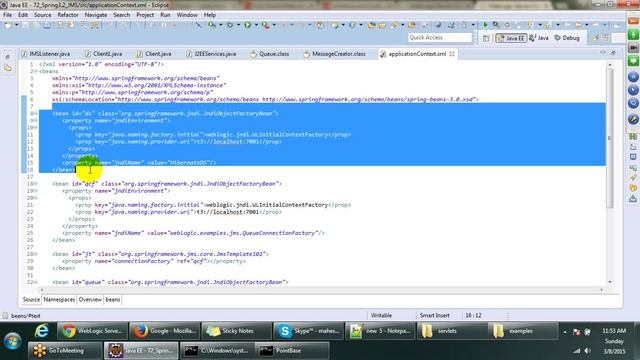Open the External Tools dropdown arrow
This screenshot has width=640, height=360.
coord(274,25)
